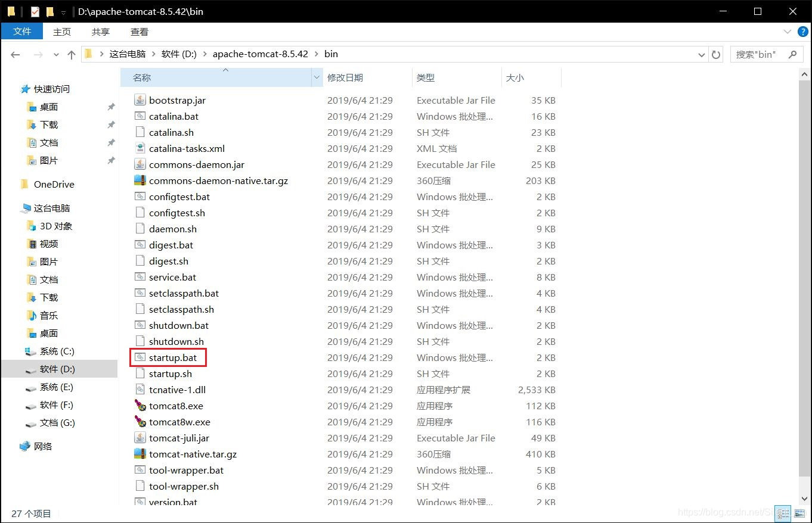Click the new folder quick access icon
Screen dimensions: 812x523
coord(50,11)
